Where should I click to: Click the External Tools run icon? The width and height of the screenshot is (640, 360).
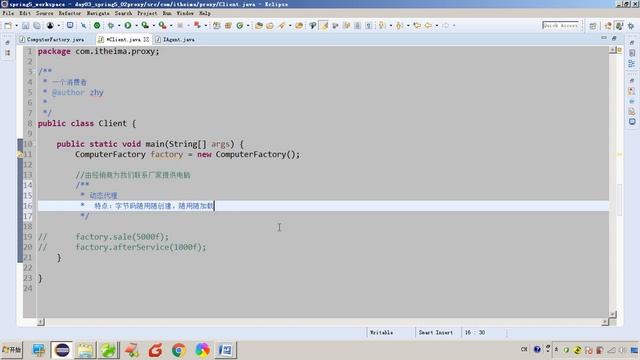(x=162, y=26)
